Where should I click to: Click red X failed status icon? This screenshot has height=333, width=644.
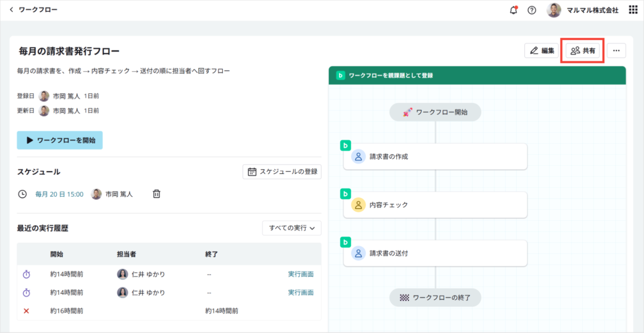(x=26, y=310)
